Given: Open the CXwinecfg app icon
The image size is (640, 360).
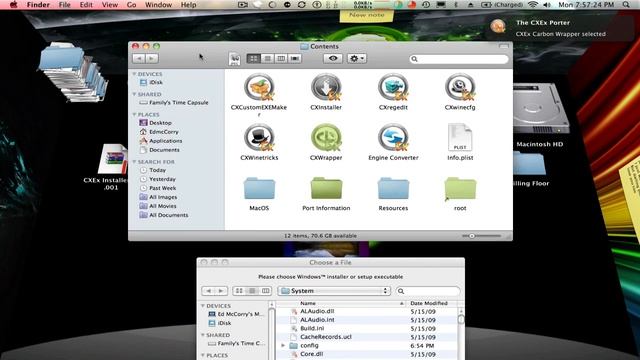Looking at the screenshot, I should (460, 87).
